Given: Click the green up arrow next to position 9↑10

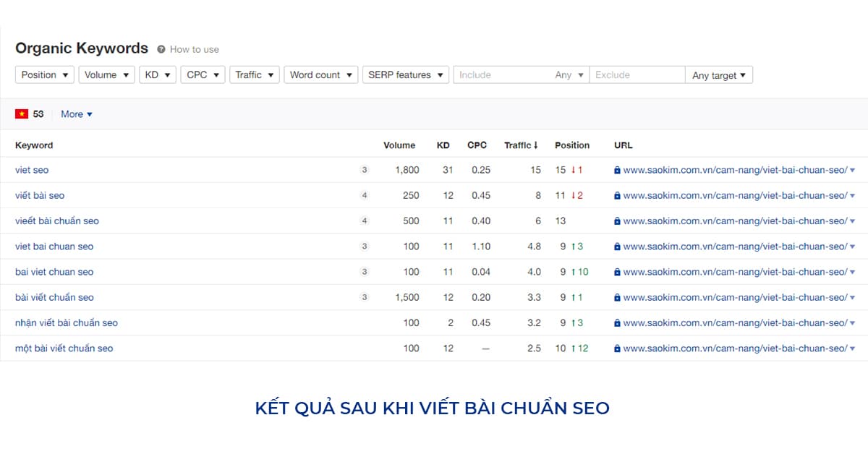Looking at the screenshot, I should (575, 272).
